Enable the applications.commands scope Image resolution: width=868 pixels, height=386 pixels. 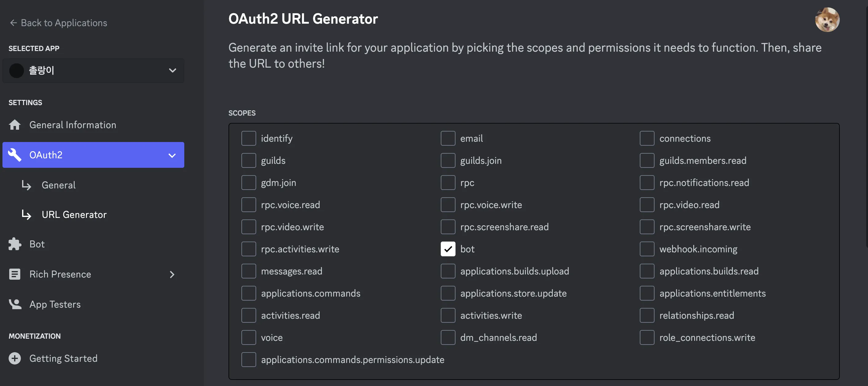pyautogui.click(x=249, y=293)
